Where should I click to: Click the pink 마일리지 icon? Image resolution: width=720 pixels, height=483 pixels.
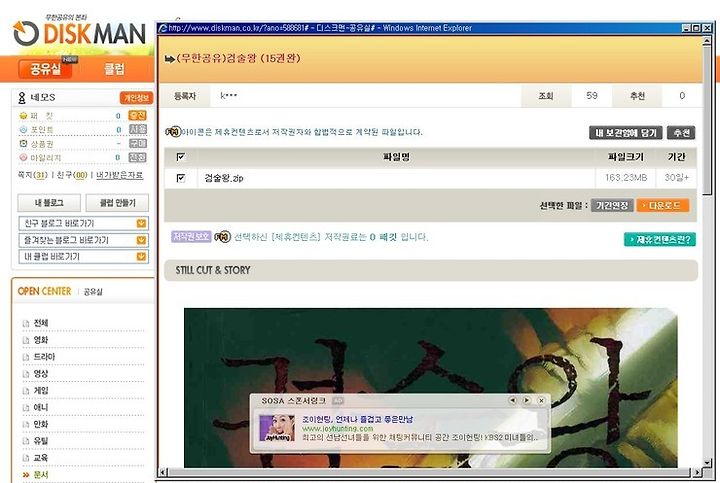23,157
